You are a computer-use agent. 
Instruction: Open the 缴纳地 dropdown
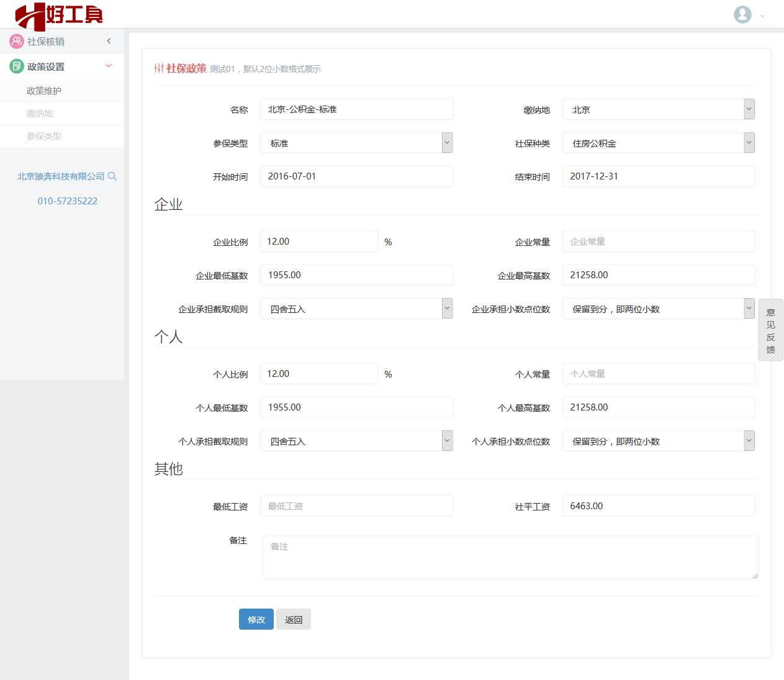click(659, 109)
